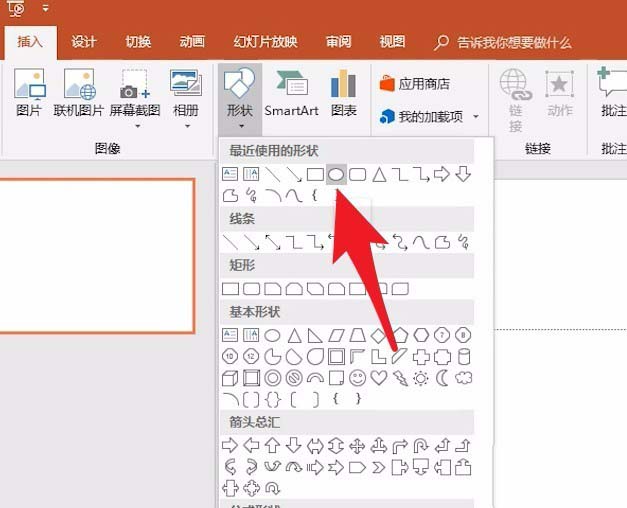Click the Action (动作) star button

(x=559, y=93)
